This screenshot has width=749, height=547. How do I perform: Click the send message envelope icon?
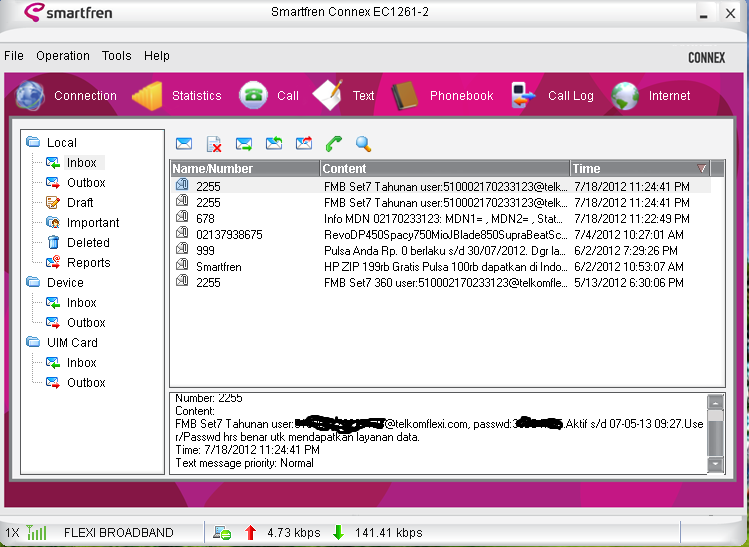[244, 144]
